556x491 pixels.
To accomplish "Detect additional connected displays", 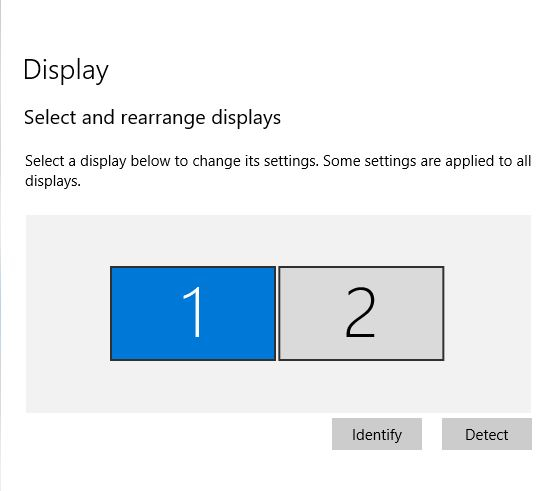I will (486, 434).
